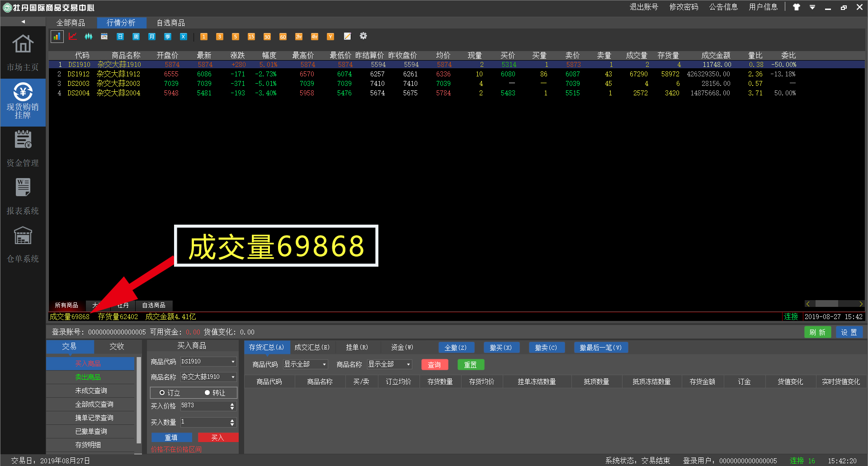
Task: Open the calendar chart icon in toolbar
Action: pyautogui.click(x=104, y=37)
